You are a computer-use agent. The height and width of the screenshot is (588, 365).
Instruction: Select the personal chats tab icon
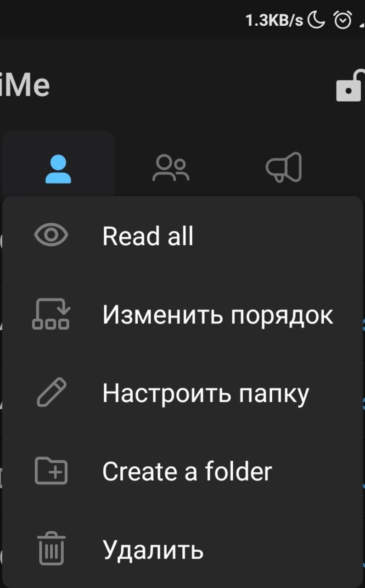pyautogui.click(x=58, y=169)
